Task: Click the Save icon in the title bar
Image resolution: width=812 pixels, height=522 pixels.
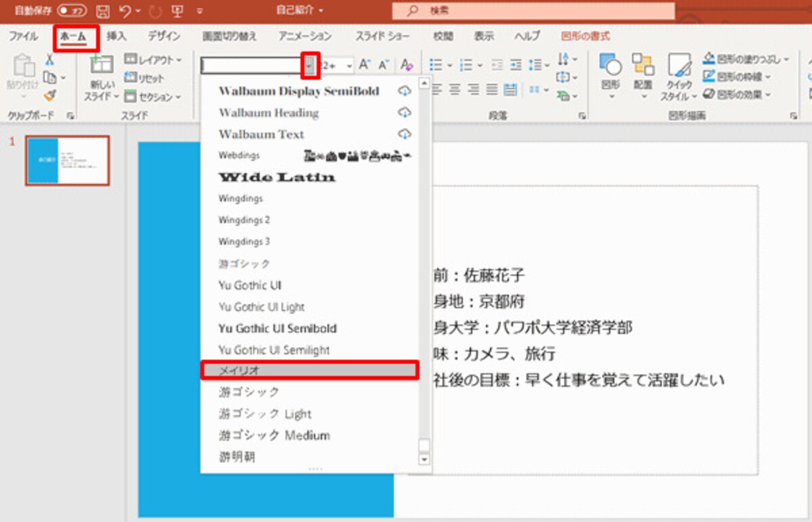Action: [103, 11]
